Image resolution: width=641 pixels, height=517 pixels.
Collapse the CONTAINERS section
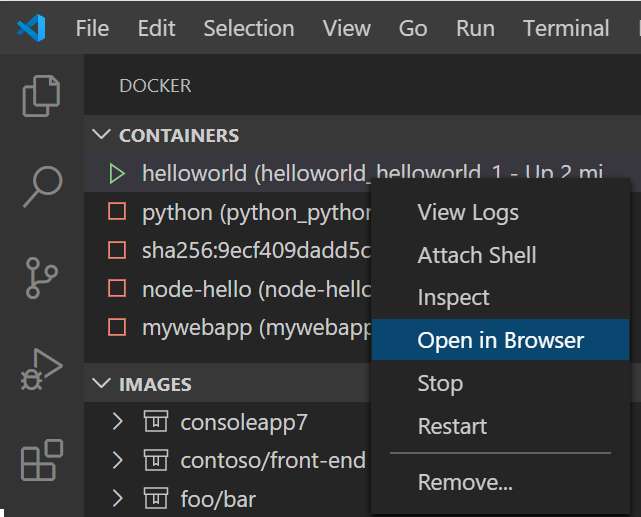(101, 134)
